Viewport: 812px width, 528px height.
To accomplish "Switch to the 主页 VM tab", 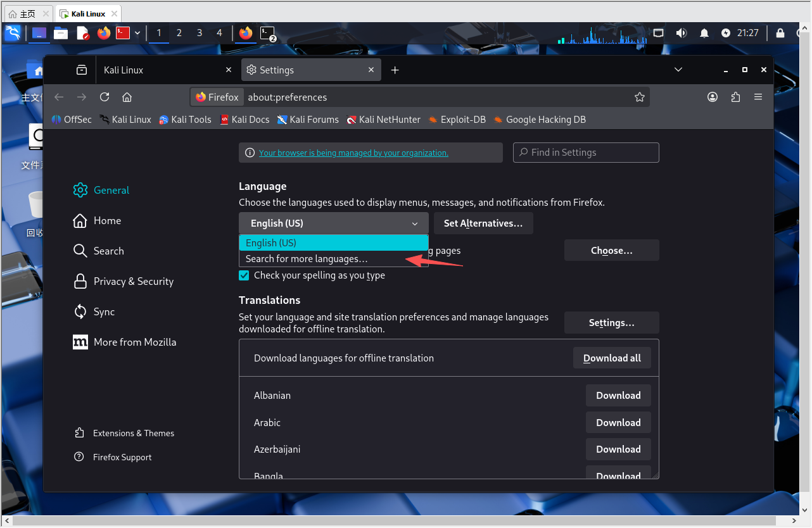I will [29, 13].
